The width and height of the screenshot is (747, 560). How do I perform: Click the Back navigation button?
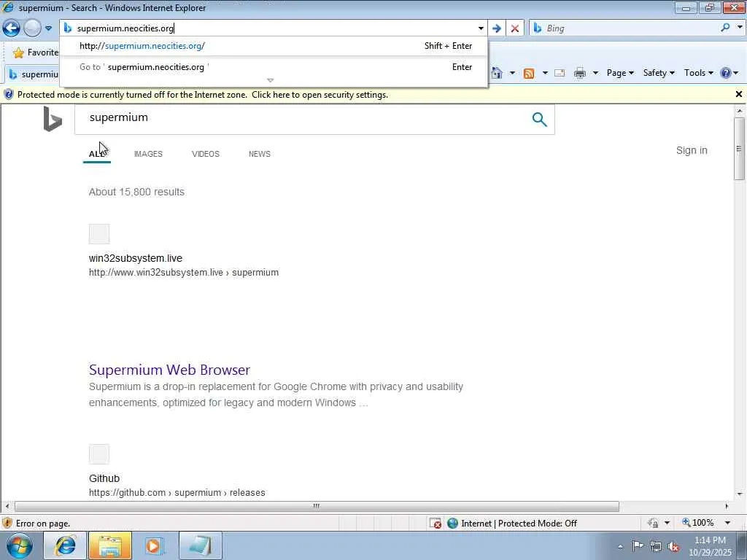pyautogui.click(x=12, y=28)
